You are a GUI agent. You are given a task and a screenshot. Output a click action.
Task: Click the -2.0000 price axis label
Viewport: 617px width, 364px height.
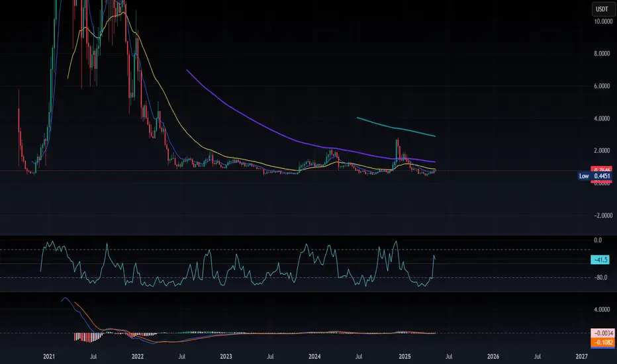(x=603, y=215)
